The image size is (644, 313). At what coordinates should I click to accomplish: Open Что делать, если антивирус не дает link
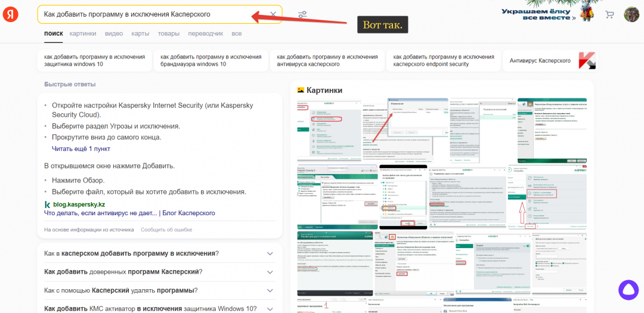click(x=101, y=213)
